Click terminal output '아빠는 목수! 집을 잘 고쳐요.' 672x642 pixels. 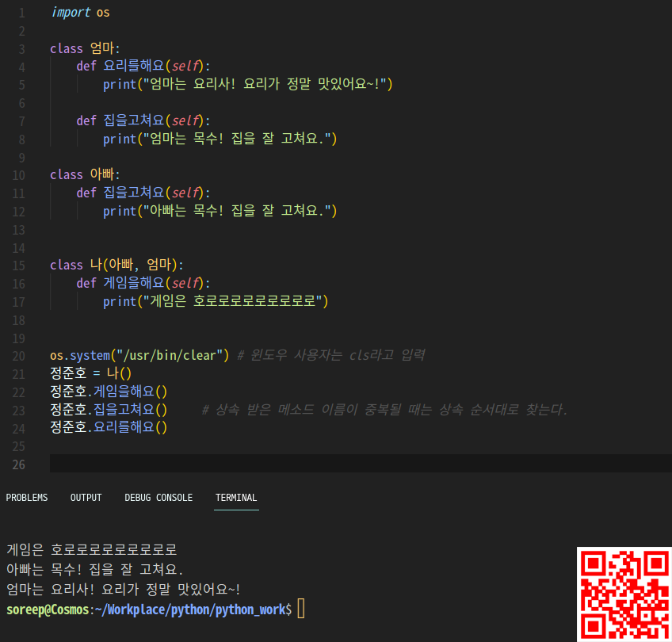click(95, 569)
